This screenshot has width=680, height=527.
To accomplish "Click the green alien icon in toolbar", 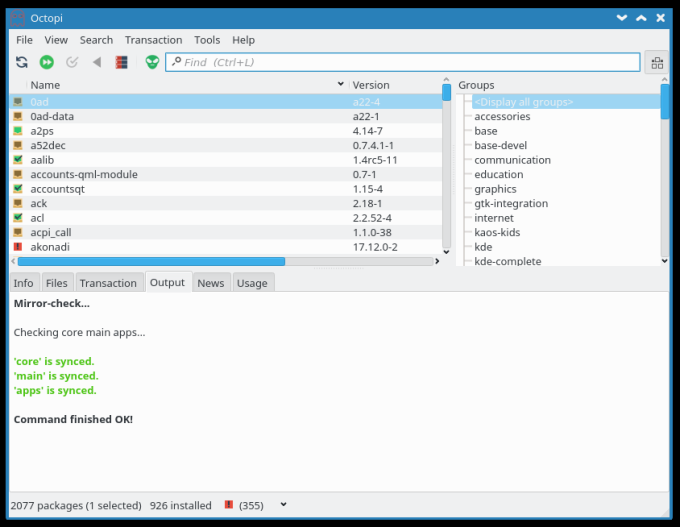I will tap(151, 62).
